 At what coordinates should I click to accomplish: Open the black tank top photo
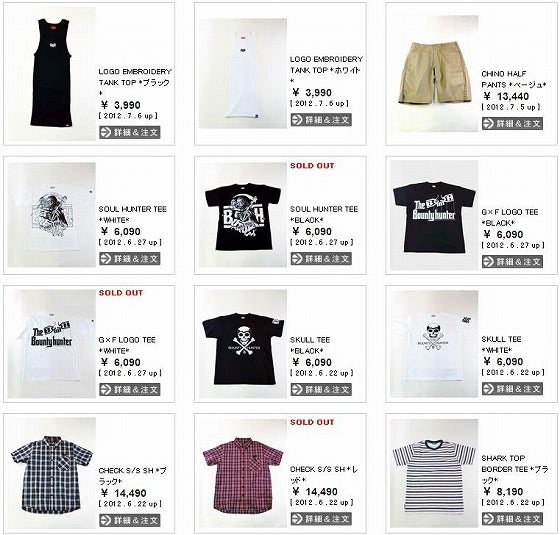[x=52, y=73]
